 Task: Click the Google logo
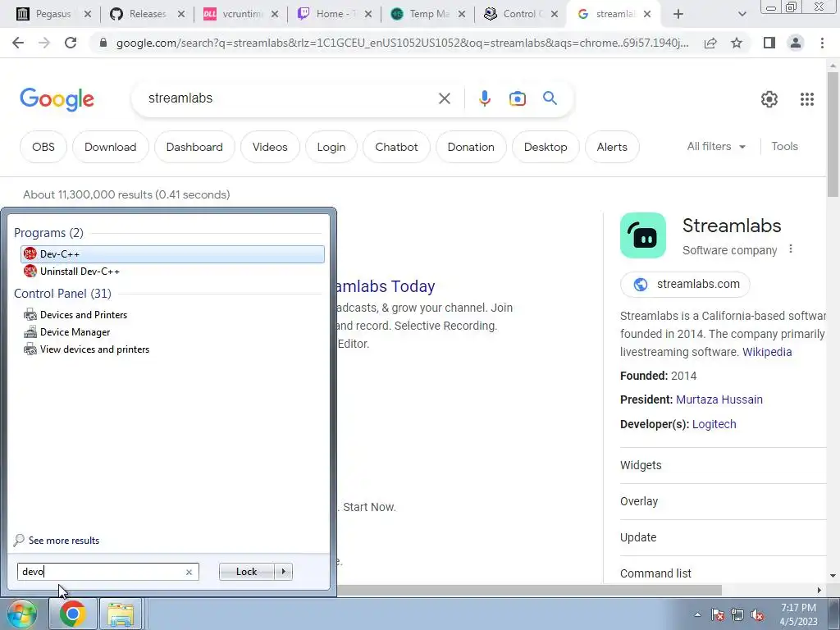[x=57, y=99]
